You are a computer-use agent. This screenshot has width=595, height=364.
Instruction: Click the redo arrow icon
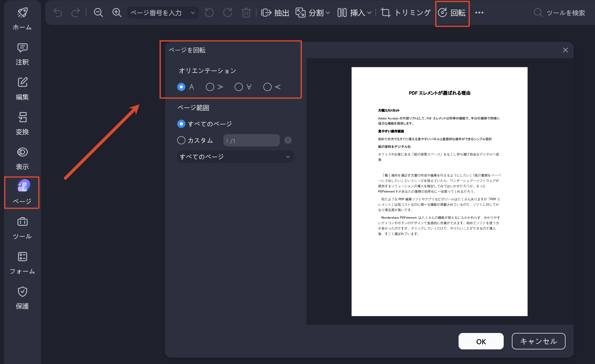point(75,13)
